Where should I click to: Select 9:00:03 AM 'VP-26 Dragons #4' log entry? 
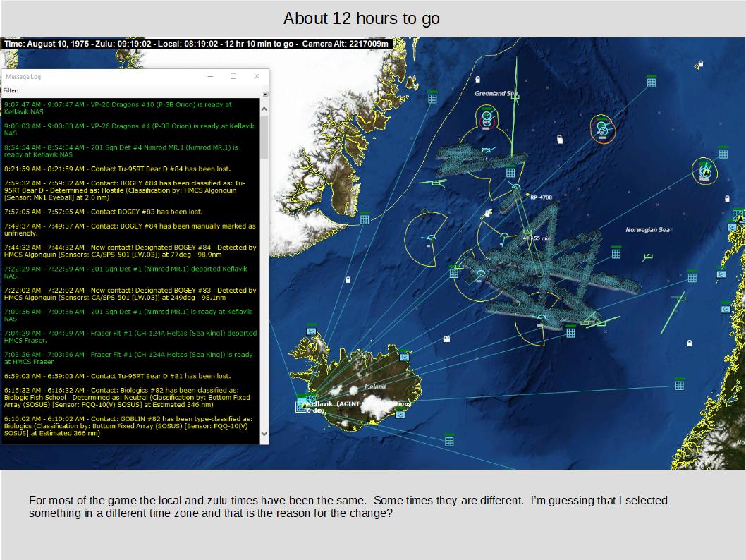point(131,129)
